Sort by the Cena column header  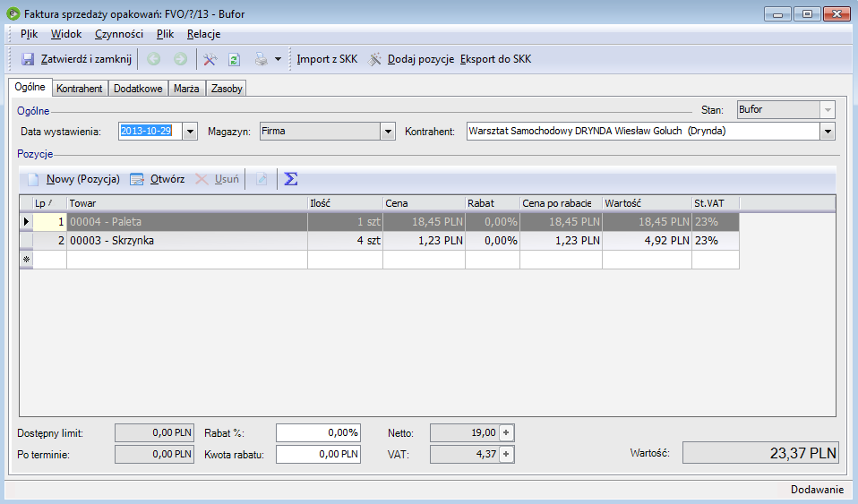click(x=425, y=203)
